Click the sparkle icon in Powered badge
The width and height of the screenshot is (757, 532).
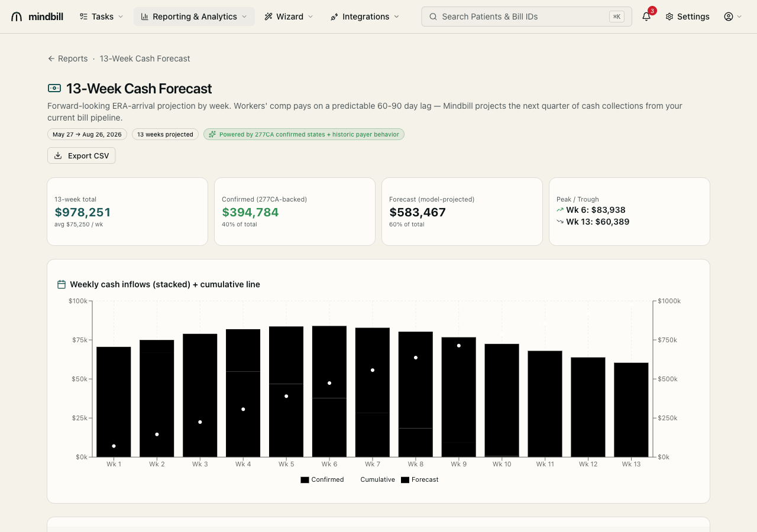[x=212, y=134]
